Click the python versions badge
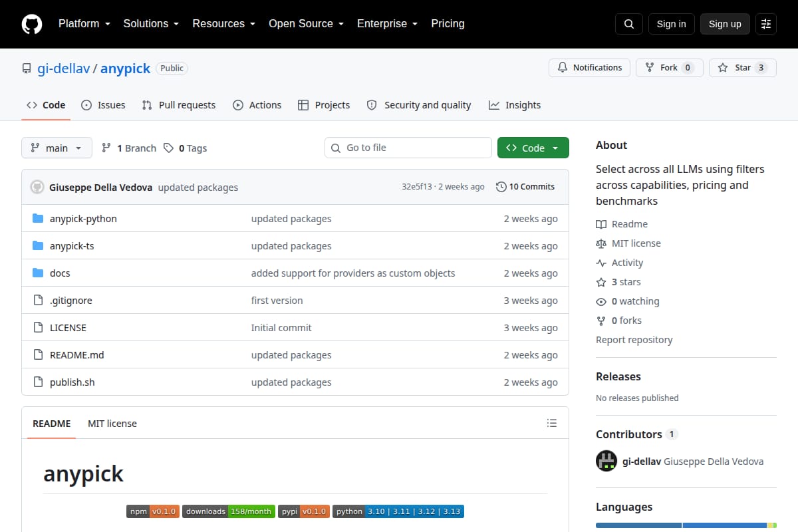798x532 pixels. (x=398, y=511)
